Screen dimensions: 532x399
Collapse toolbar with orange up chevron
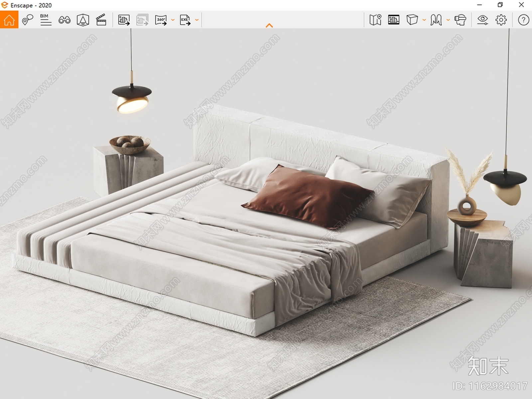coord(269,26)
